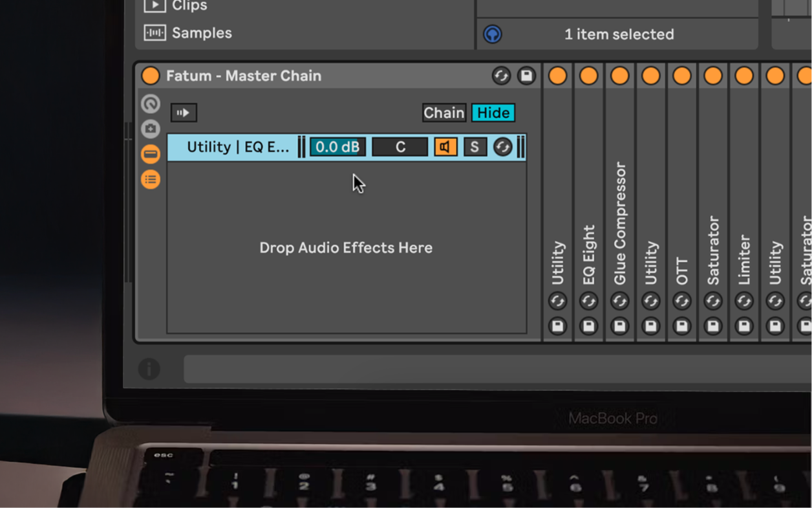Viewport: 812px width, 508px height.
Task: Solo the Utility | EQ chain
Action: [475, 147]
